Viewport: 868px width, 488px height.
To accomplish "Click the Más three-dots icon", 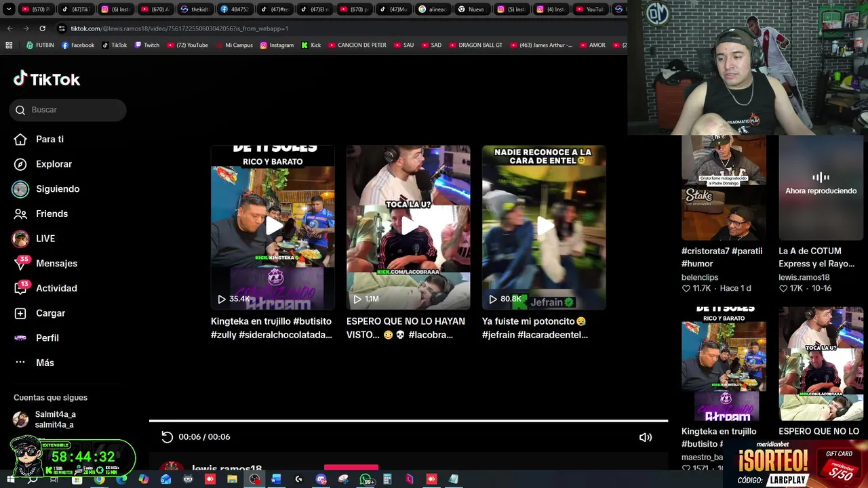I will pyautogui.click(x=20, y=363).
